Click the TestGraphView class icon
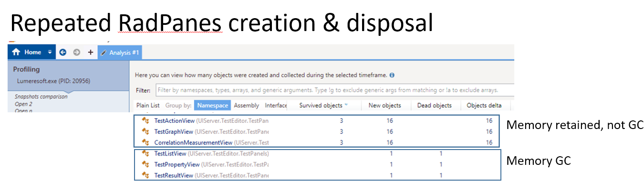Screen dimensions: 644x194 coord(146,131)
